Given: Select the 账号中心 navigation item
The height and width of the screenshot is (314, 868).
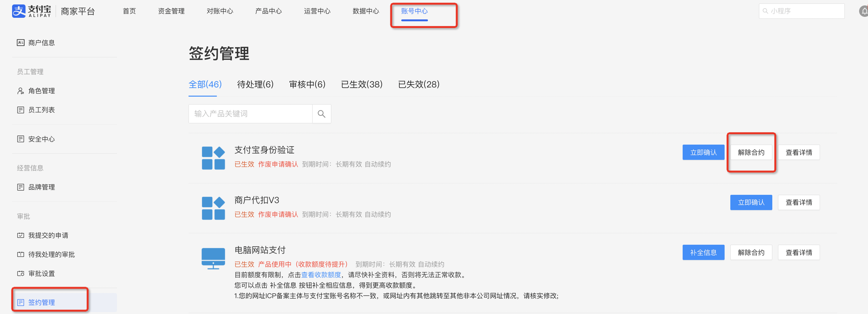Looking at the screenshot, I should click(415, 11).
